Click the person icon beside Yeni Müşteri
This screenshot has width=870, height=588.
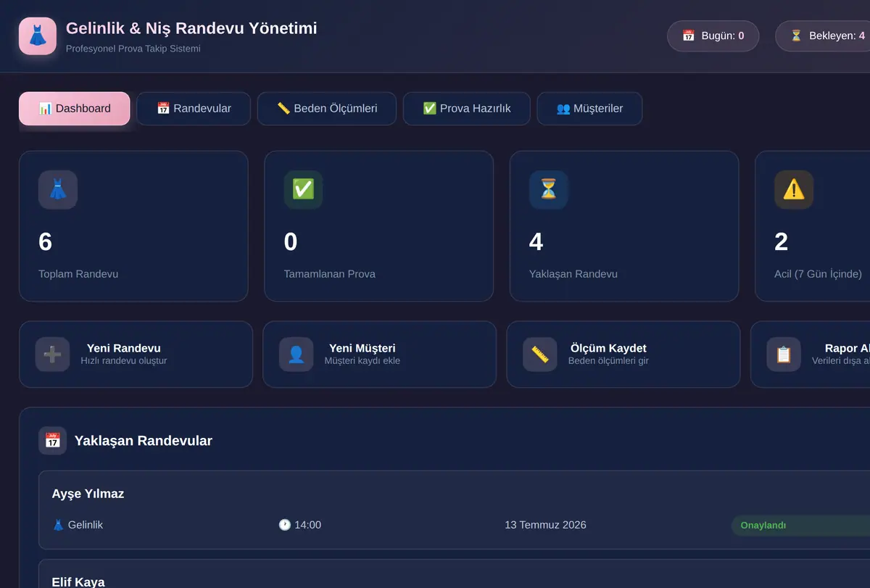coord(297,355)
